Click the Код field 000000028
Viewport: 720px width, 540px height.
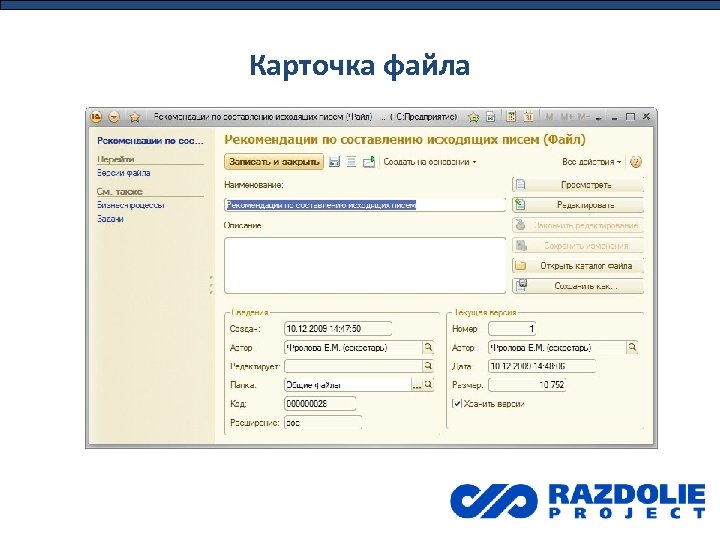click(x=320, y=404)
